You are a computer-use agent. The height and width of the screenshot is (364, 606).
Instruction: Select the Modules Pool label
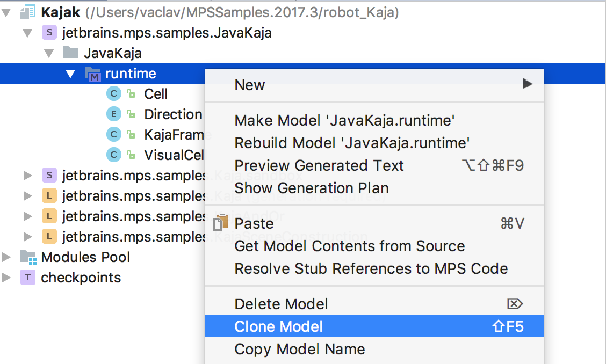pos(85,257)
